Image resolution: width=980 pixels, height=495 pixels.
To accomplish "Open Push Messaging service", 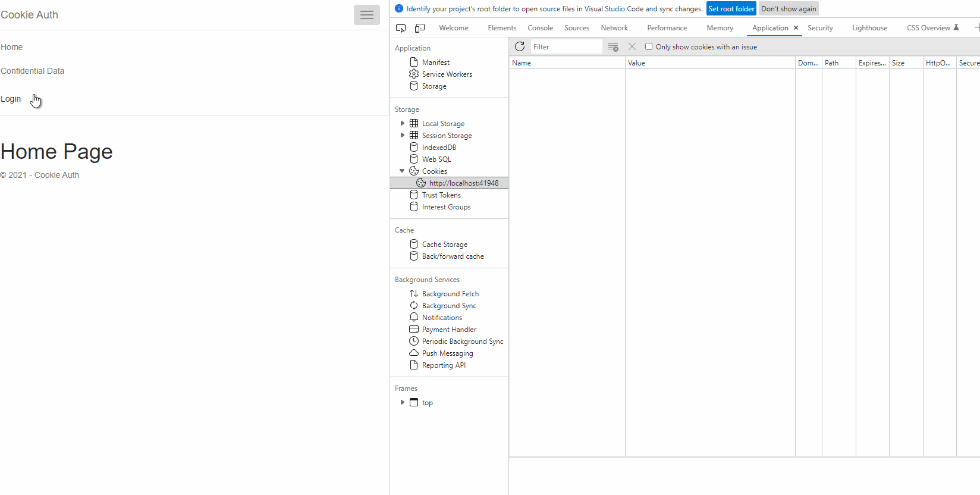I will tap(447, 353).
